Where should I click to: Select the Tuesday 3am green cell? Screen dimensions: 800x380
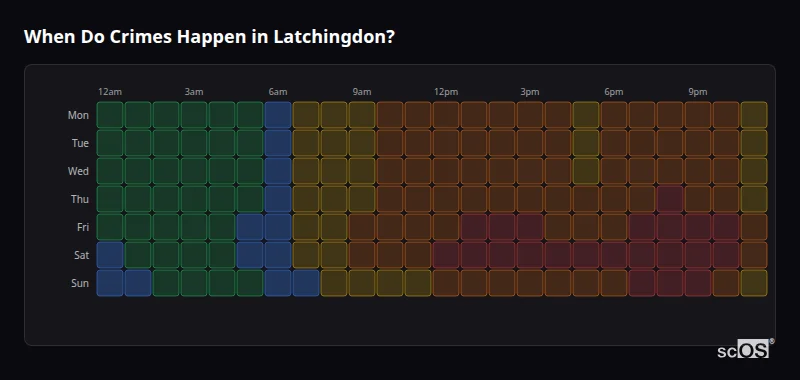point(194,143)
